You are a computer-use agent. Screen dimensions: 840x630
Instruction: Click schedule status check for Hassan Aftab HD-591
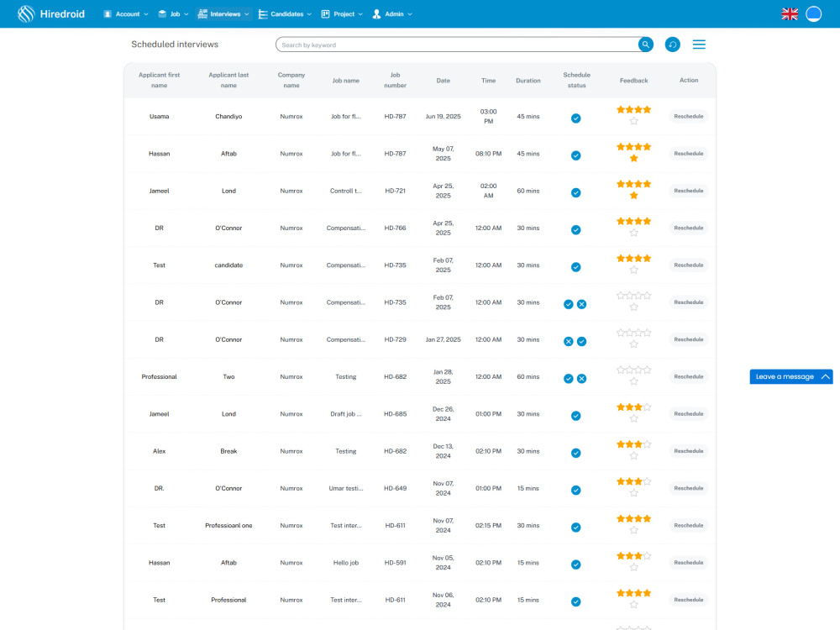[576, 564]
